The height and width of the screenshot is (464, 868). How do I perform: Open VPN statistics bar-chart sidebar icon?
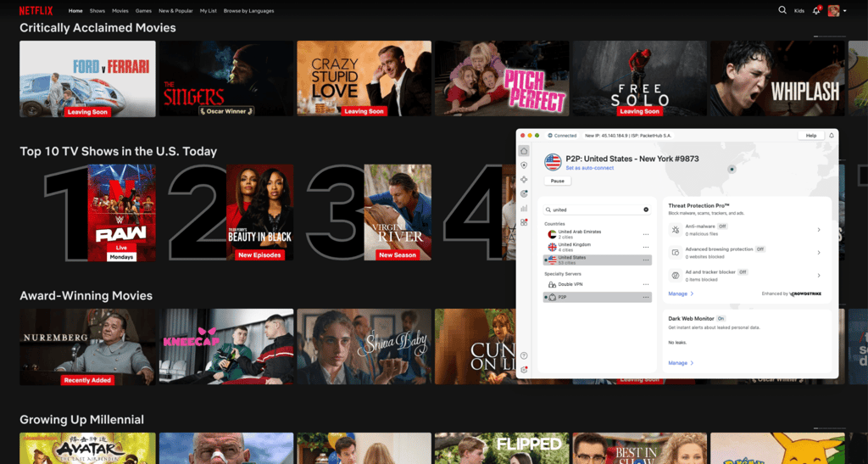(x=524, y=208)
